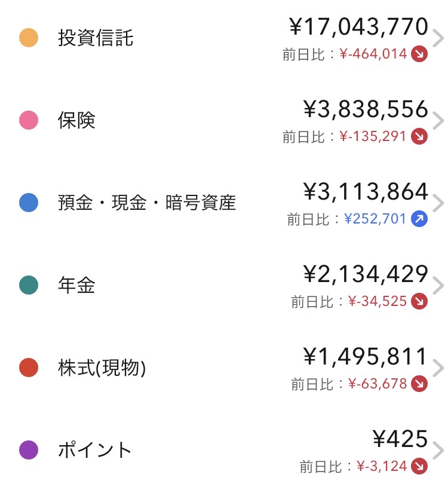The height and width of the screenshot is (490, 448).
Task: Expand 預金・現金・暗号資産 via right chevron
Action: (438, 203)
